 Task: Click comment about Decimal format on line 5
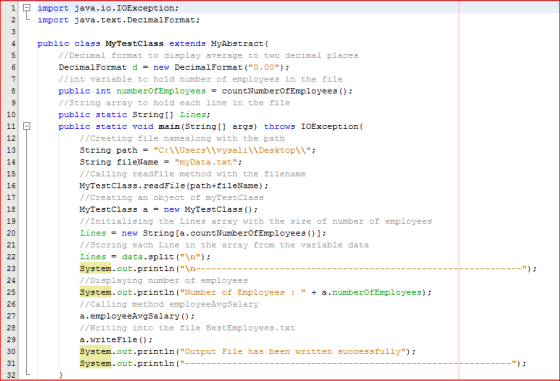tap(208, 55)
